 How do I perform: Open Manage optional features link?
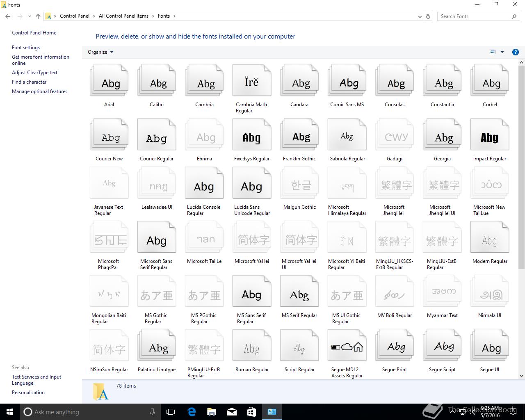(x=39, y=91)
